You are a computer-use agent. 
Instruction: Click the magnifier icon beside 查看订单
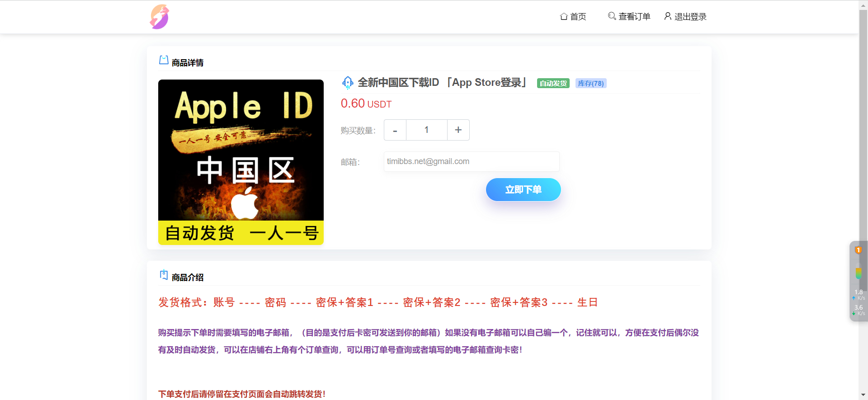612,16
